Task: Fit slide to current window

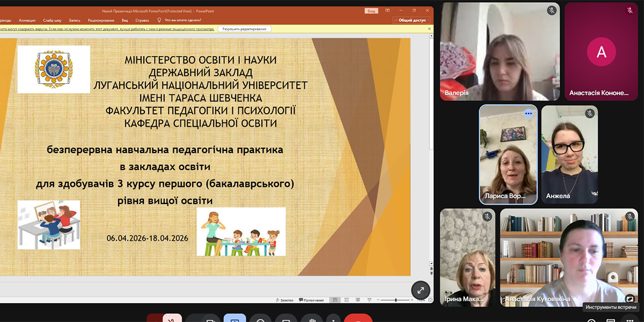Action: [x=429, y=300]
